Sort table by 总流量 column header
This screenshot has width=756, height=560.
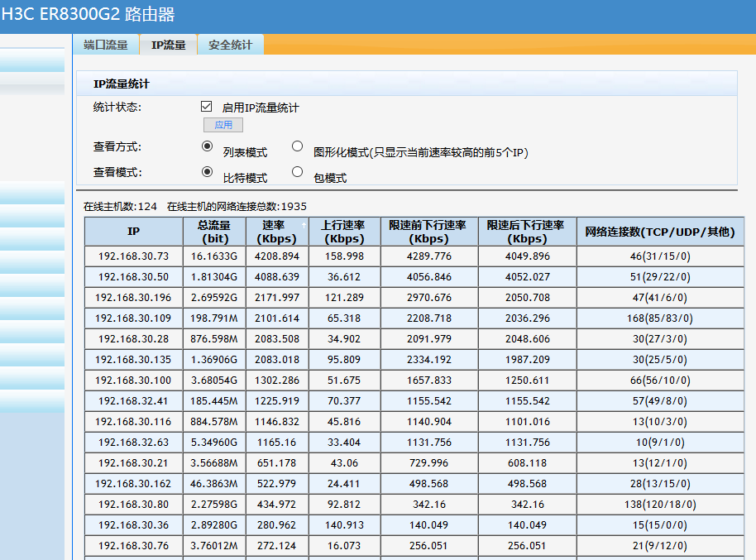pyautogui.click(x=213, y=232)
